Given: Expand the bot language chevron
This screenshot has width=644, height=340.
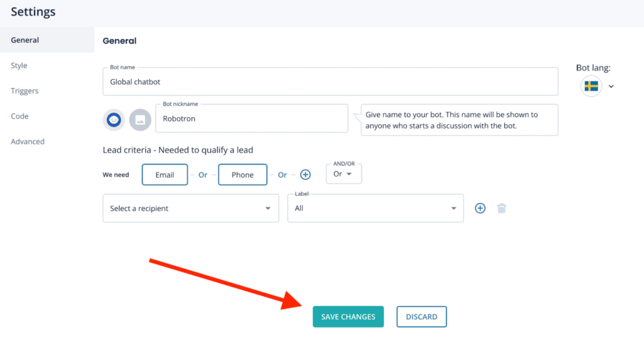Looking at the screenshot, I should coord(611,87).
